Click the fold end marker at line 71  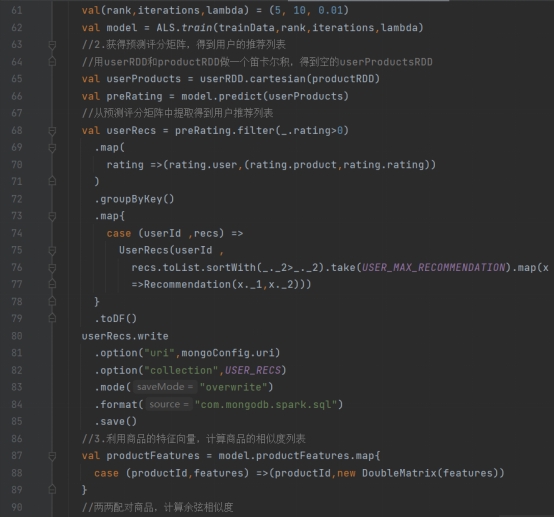pos(52,182)
